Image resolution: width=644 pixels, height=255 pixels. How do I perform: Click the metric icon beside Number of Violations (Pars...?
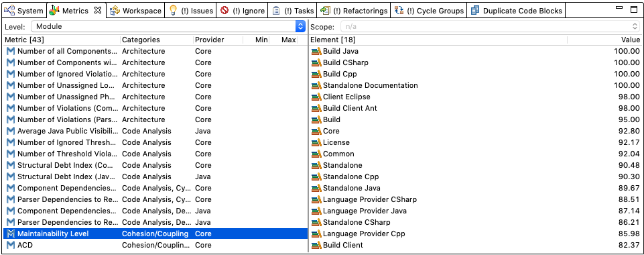11,119
